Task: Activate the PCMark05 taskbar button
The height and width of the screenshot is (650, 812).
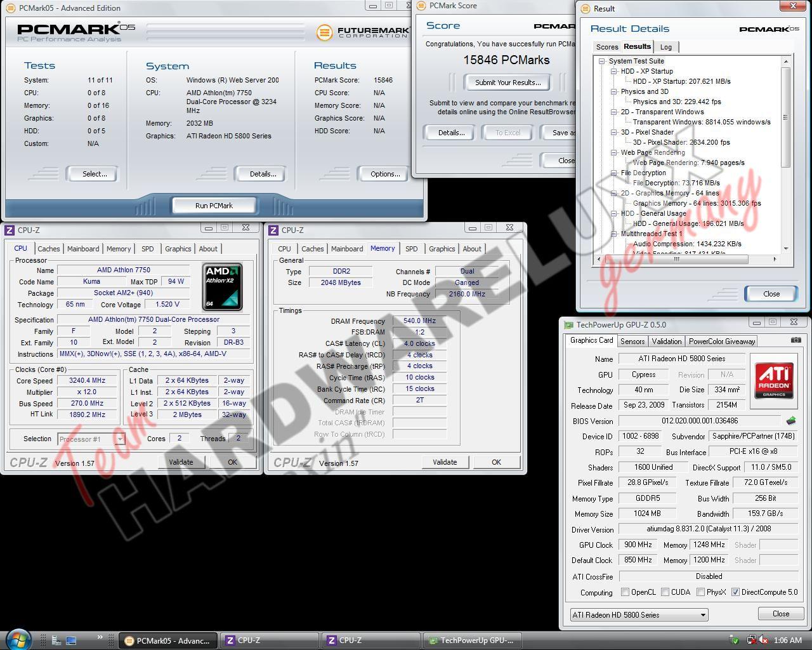Action: coord(168,640)
